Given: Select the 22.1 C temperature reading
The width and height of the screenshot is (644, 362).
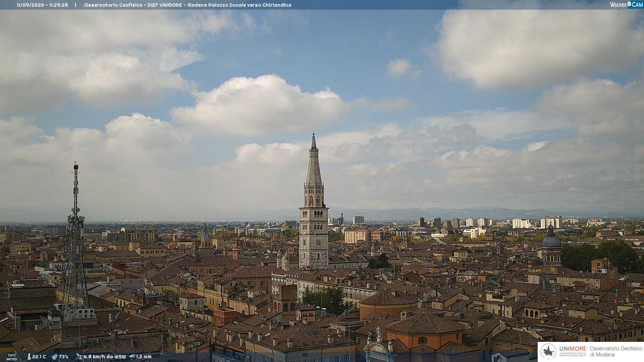Looking at the screenshot, I should click(x=39, y=357).
